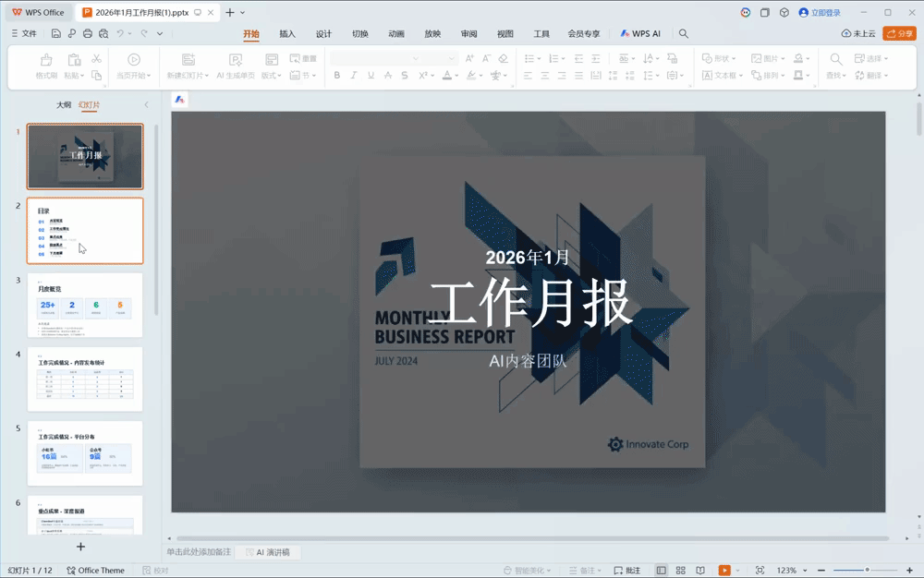924x578 pixels.
Task: Open the 视图 view tab
Action: tap(505, 33)
